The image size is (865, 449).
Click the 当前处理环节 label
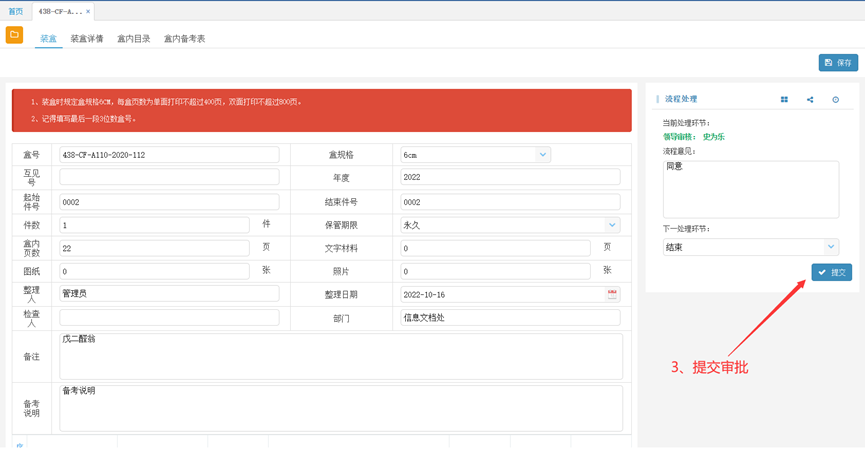[686, 123]
